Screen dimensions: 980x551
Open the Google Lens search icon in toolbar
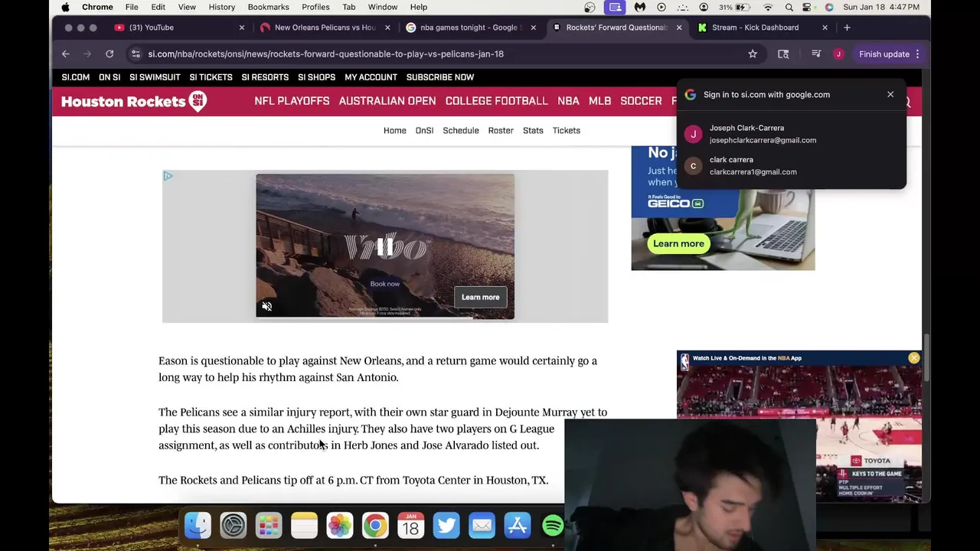click(x=783, y=54)
